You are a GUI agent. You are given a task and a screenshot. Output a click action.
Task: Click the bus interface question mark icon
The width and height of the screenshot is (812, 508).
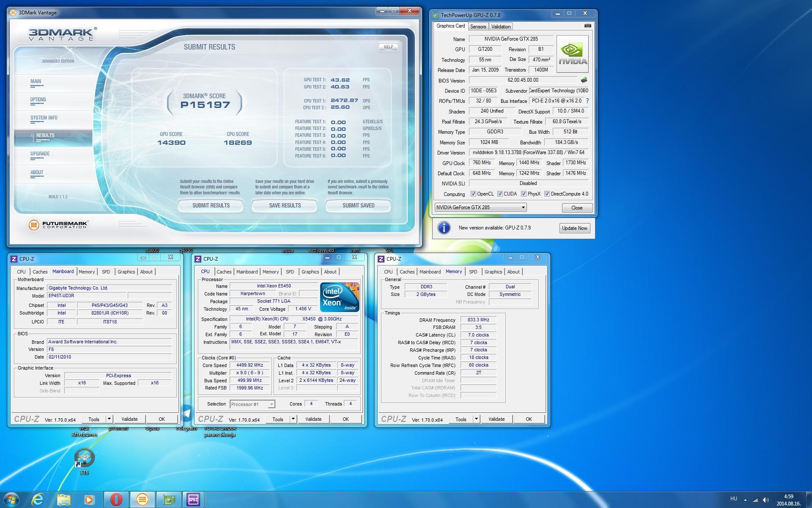(587, 101)
